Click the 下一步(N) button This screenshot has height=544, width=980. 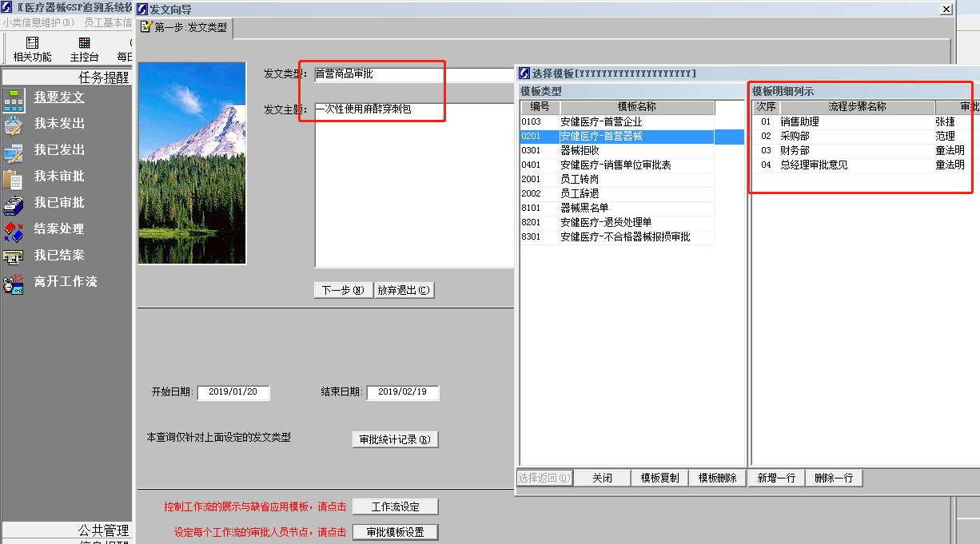point(343,290)
